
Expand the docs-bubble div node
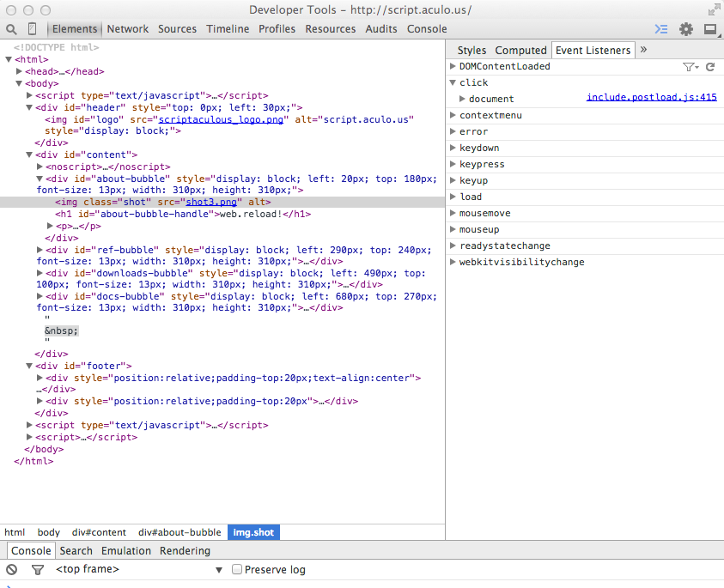point(40,296)
